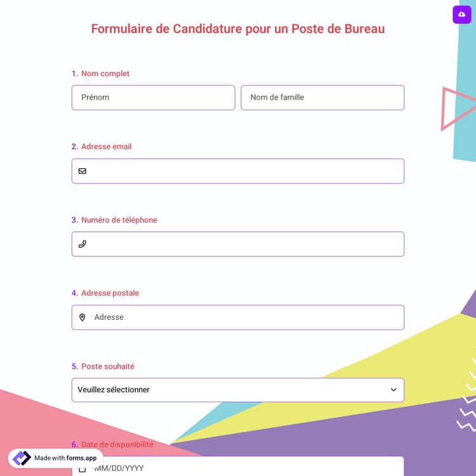Expand the Poste souhaité dropdown chevron
This screenshot has height=476, width=476.
[x=393, y=390]
